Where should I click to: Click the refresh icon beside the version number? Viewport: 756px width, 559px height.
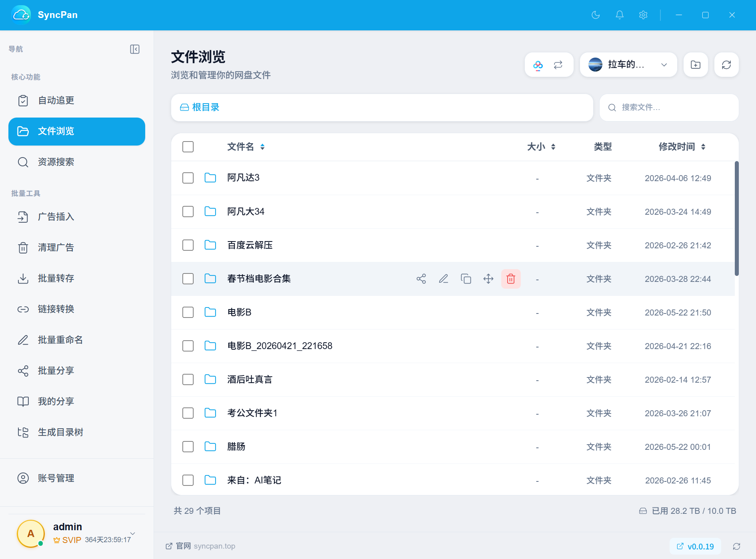click(736, 546)
